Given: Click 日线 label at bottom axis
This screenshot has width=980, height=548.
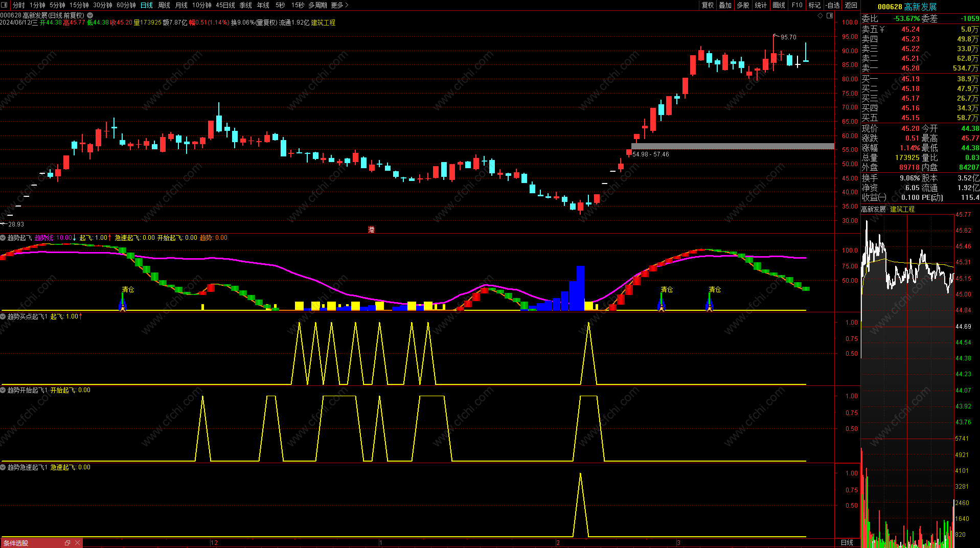Looking at the screenshot, I should coord(847,542).
